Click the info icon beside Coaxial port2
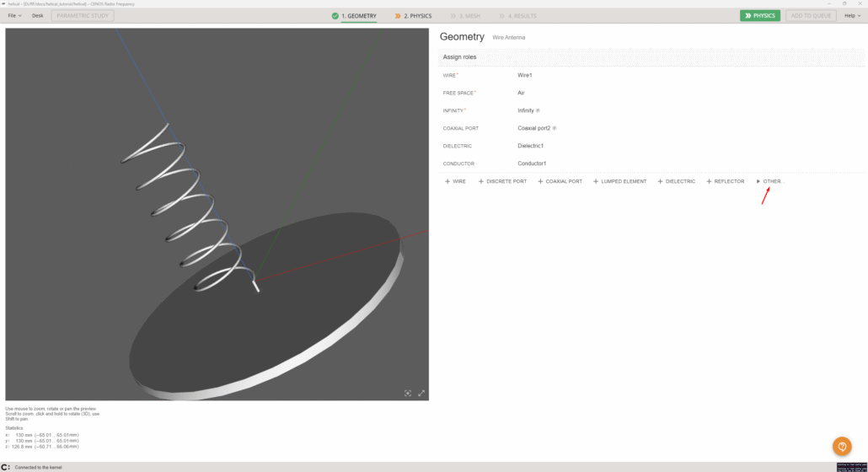 555,128
